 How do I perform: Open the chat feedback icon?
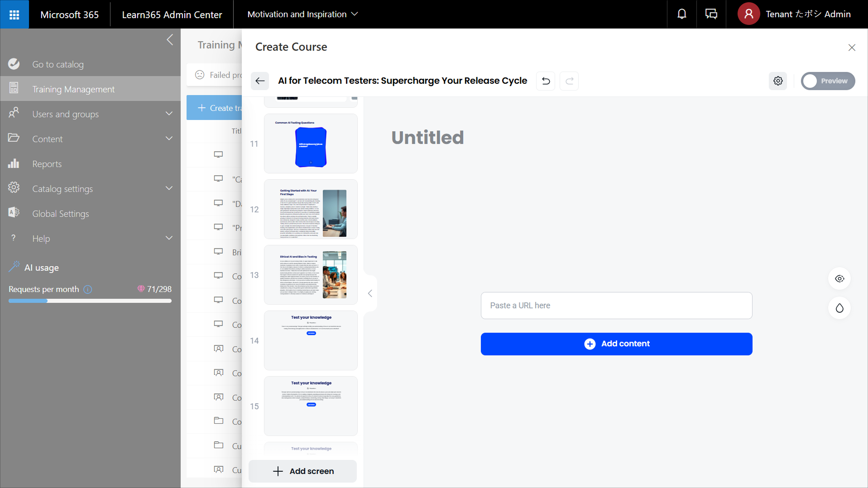tap(711, 14)
